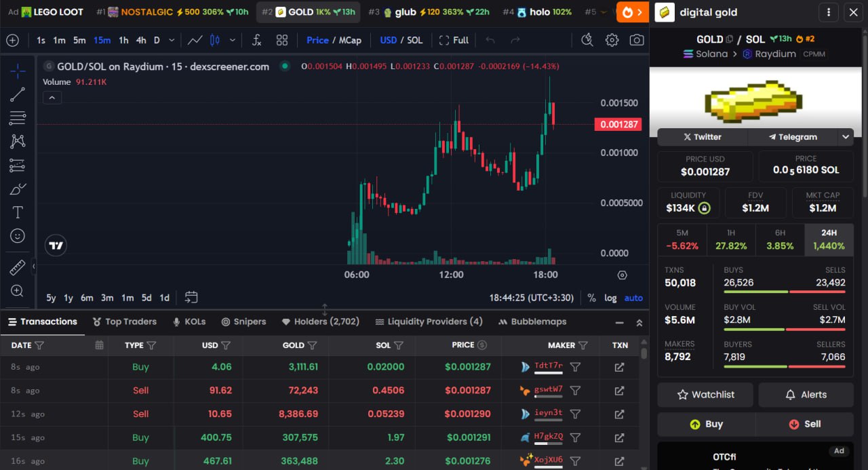Take a chart snapshot with camera icon
This screenshot has height=470, width=868.
(636, 40)
